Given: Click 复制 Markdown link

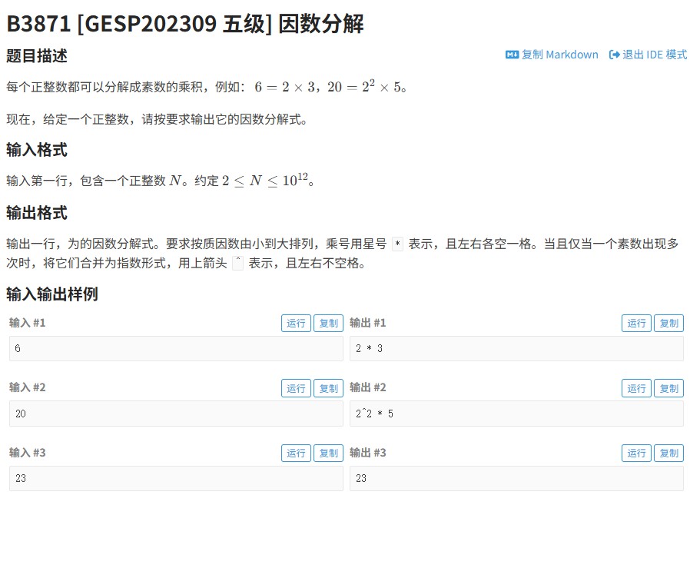Looking at the screenshot, I should (552, 55).
